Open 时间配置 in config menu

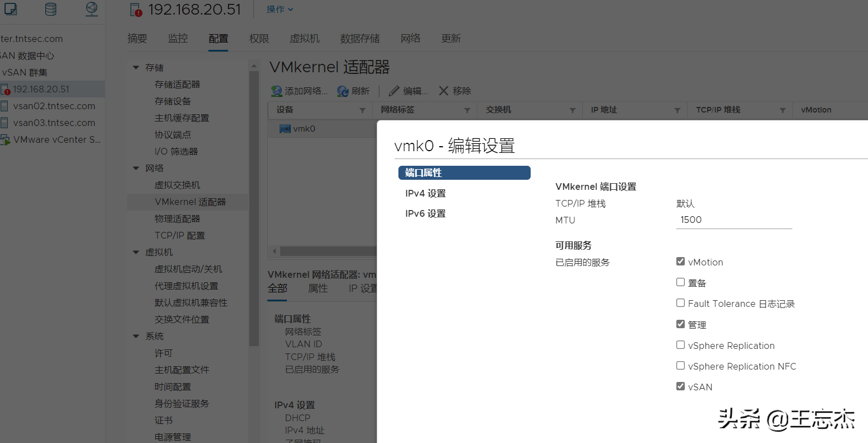[173, 386]
